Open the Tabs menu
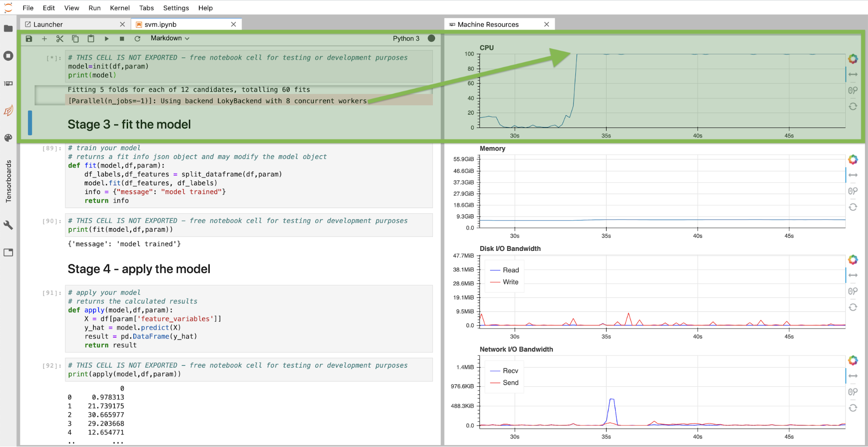 click(x=147, y=8)
